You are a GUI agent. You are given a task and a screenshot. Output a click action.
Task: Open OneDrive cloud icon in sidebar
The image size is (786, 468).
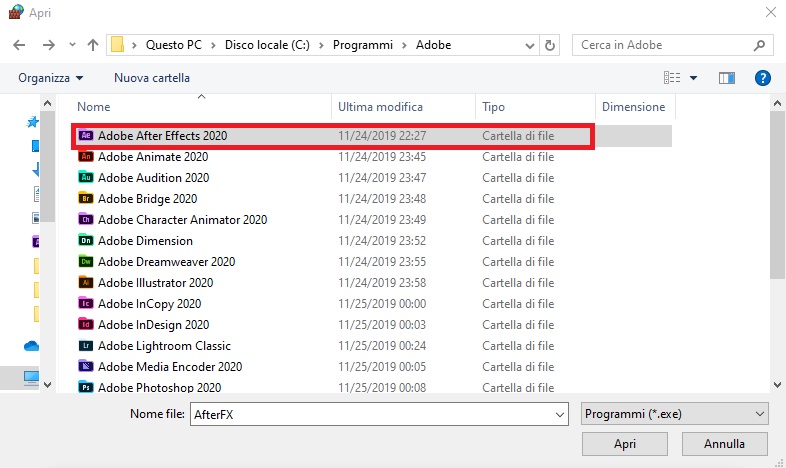point(31,346)
